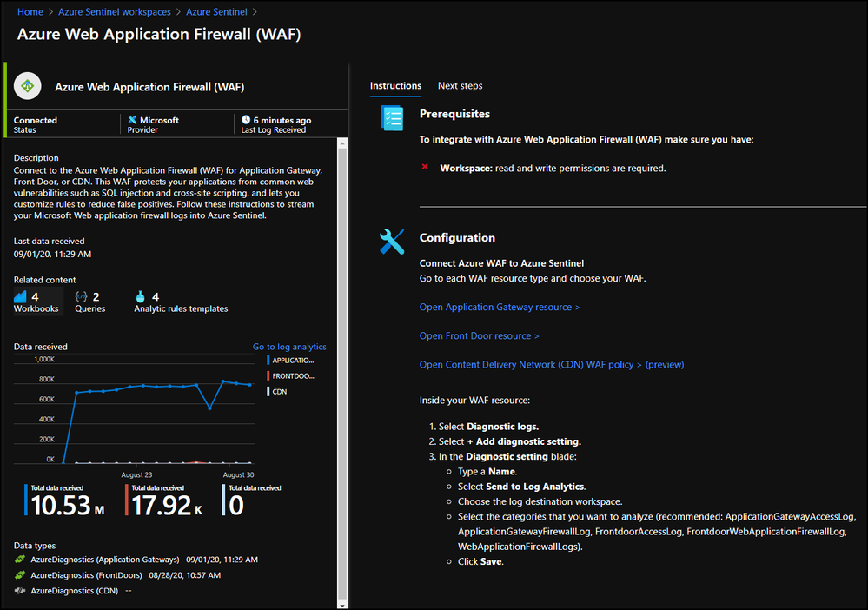
Task: Open Front Door resource link
Action: (x=479, y=336)
